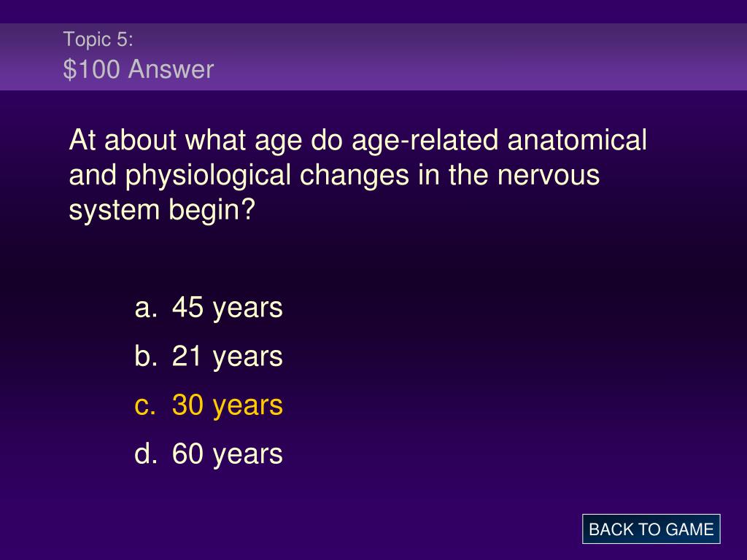Click the word "changes" in the question
The width and height of the screenshot is (747, 560).
click(355, 176)
